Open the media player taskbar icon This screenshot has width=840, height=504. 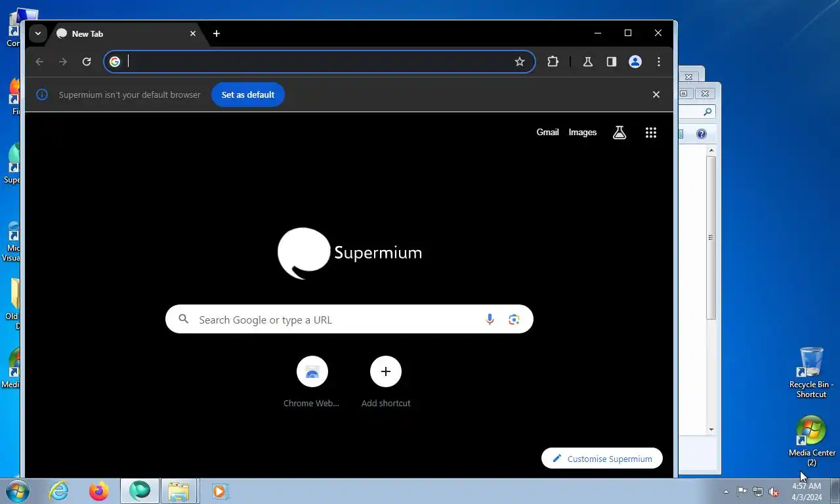coord(220,491)
